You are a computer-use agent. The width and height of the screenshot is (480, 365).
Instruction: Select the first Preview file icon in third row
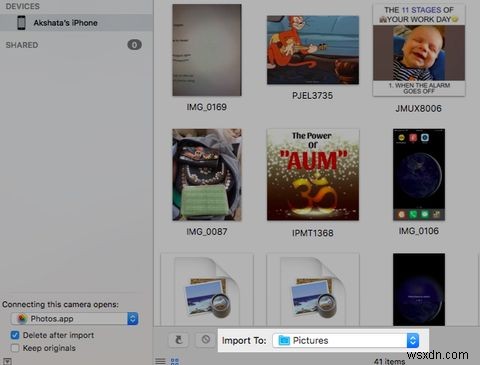[x=207, y=290]
